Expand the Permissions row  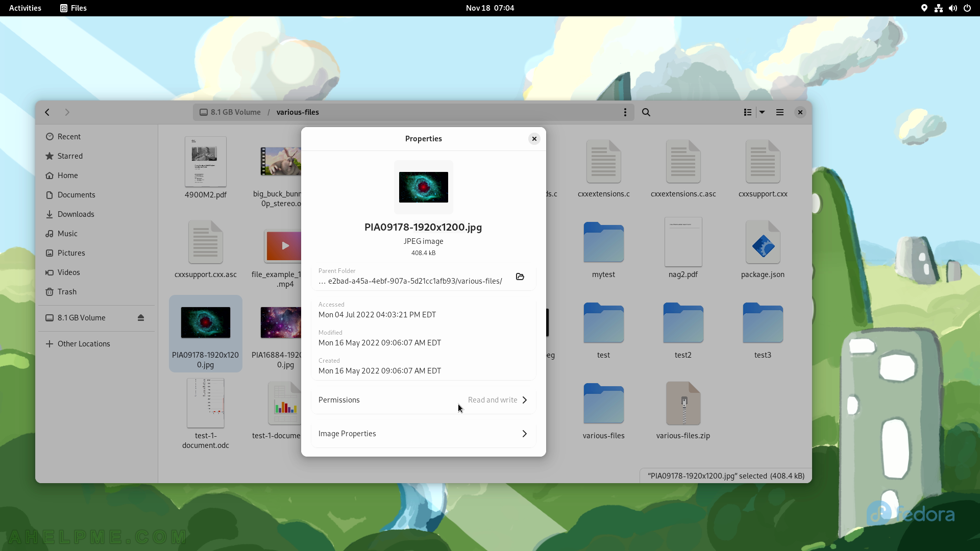pyautogui.click(x=424, y=400)
